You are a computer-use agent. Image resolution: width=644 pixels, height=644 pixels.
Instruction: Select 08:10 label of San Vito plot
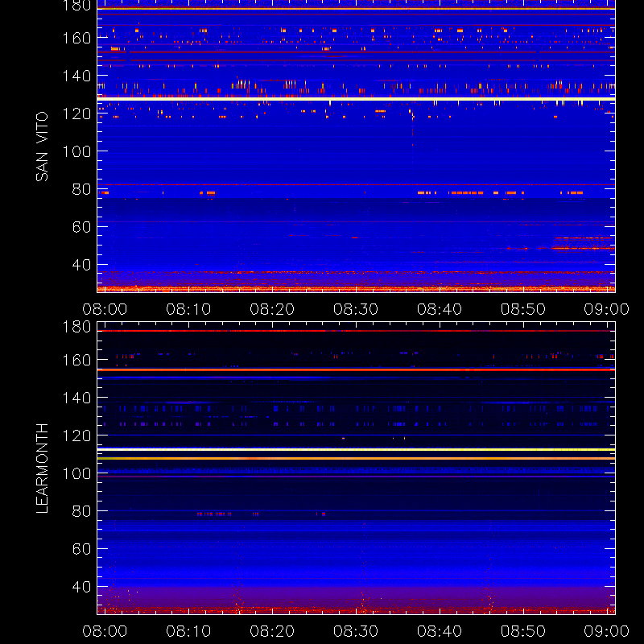tap(188, 309)
